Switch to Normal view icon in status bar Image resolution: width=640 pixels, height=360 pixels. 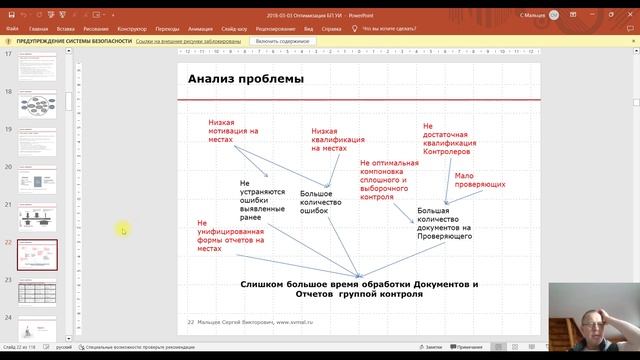tap(498, 347)
